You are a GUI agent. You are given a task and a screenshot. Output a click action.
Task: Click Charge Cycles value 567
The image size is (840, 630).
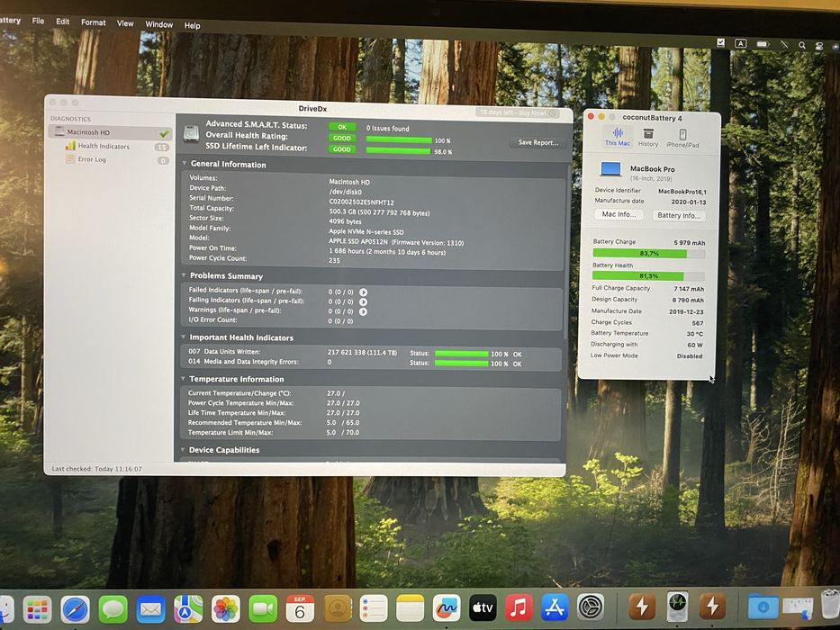(698, 323)
